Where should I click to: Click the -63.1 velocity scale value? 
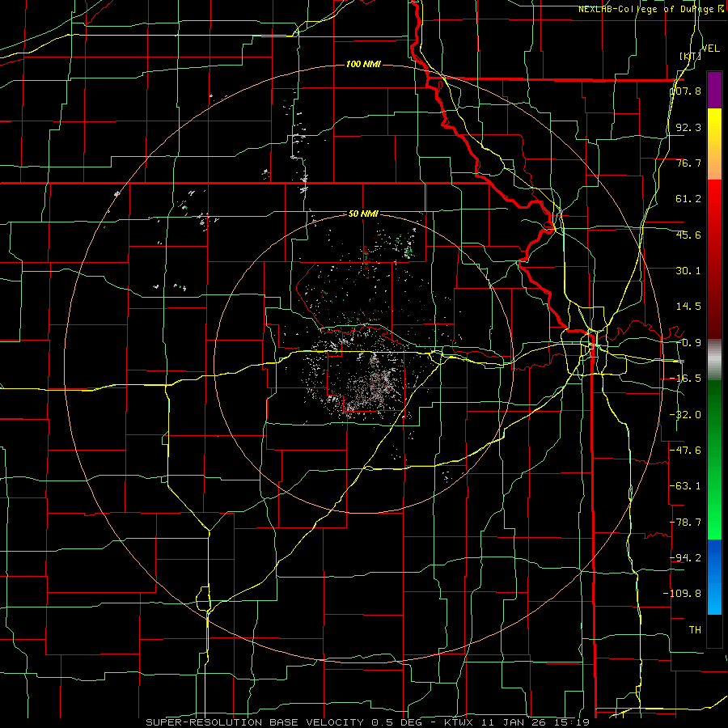[x=685, y=486]
